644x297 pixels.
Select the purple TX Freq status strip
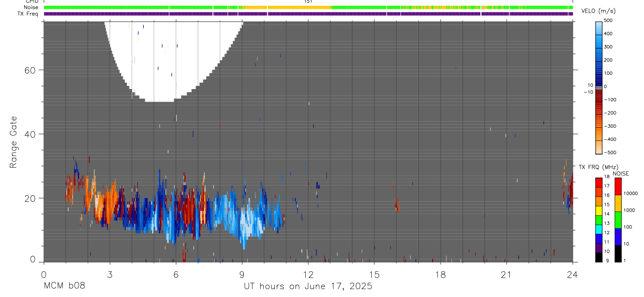point(308,14)
